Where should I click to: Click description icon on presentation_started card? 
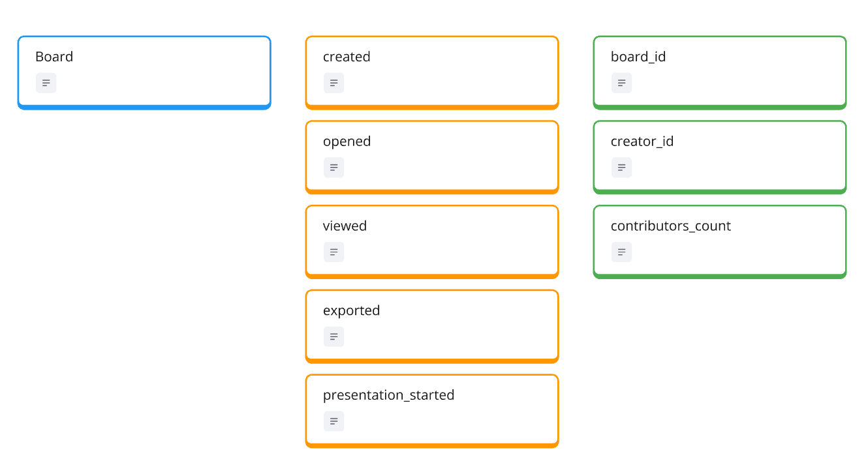333,421
